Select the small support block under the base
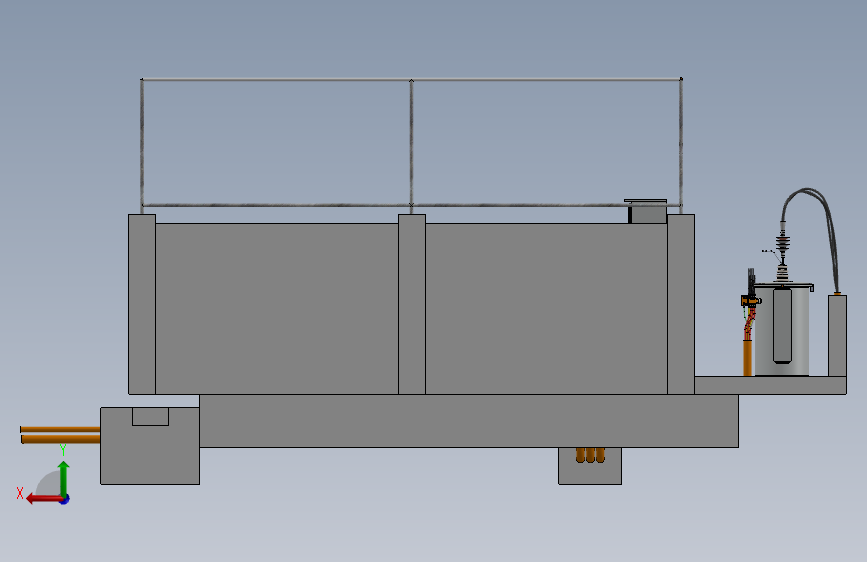 pos(590,466)
